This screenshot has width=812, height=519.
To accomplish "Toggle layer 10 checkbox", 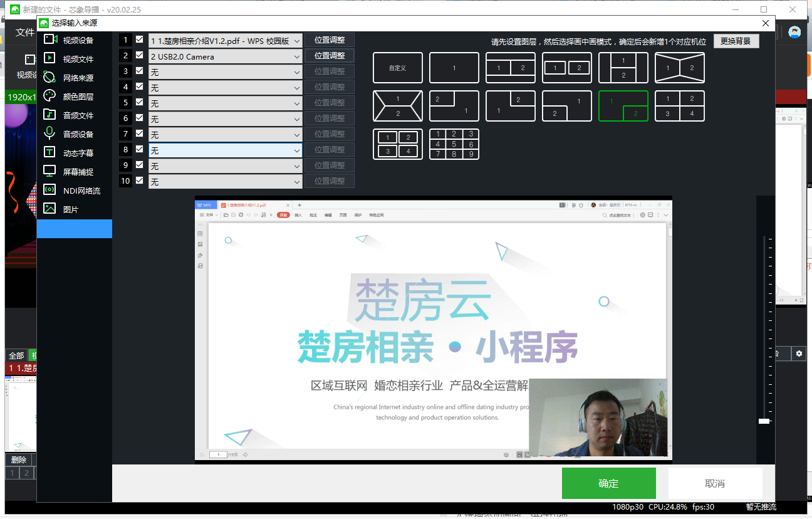I will [x=139, y=181].
